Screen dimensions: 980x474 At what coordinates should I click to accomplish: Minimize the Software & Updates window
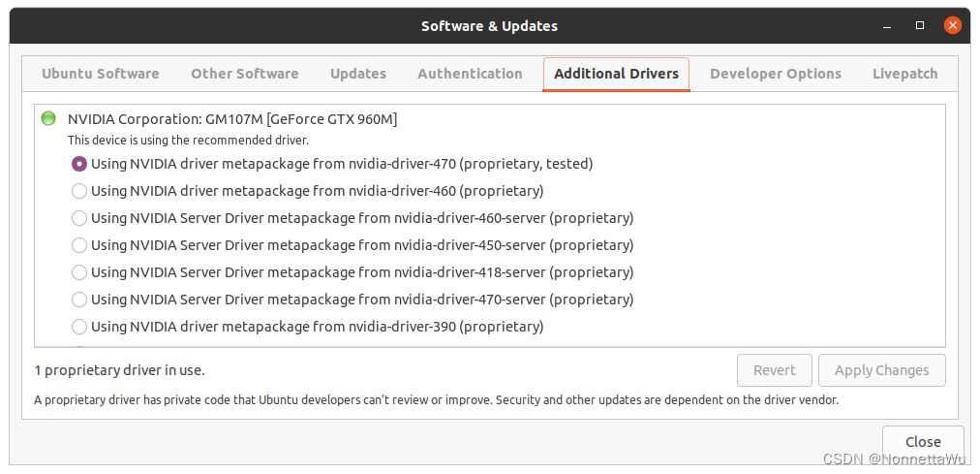pyautogui.click(x=887, y=25)
